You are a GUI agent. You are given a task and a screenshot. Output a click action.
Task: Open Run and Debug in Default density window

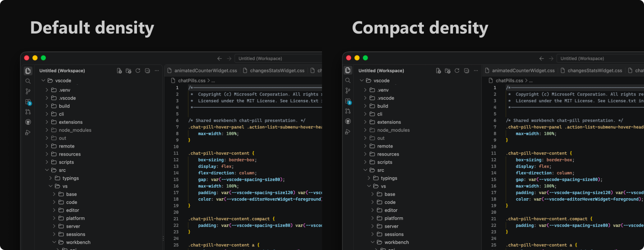click(x=28, y=132)
